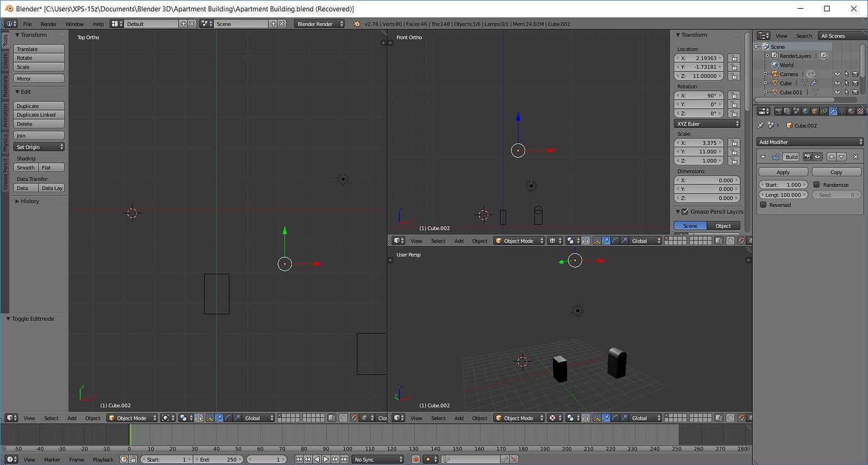Viewport: 868px width, 465px height.
Task: Click the timeline End frame field
Action: point(218,460)
